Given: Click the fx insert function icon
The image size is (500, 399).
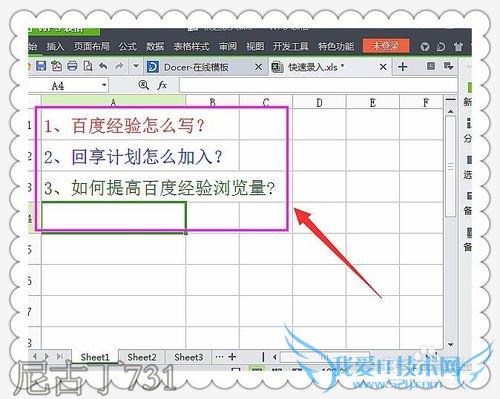Looking at the screenshot, I should [162, 85].
